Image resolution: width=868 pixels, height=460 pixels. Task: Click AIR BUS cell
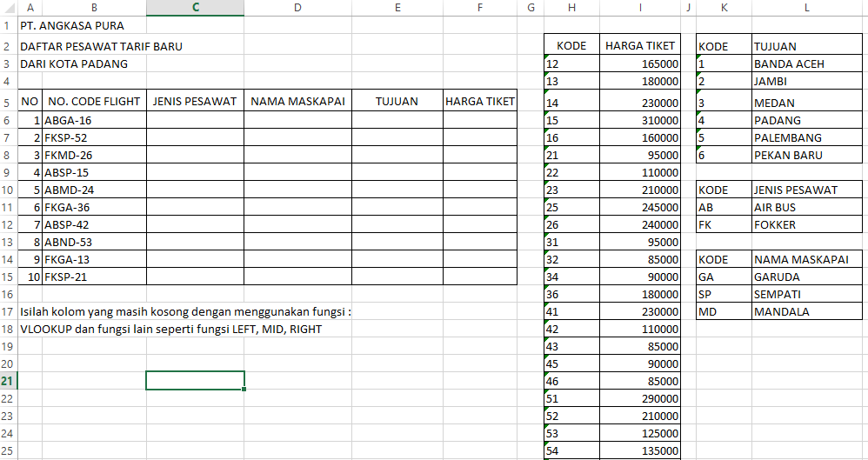click(806, 207)
